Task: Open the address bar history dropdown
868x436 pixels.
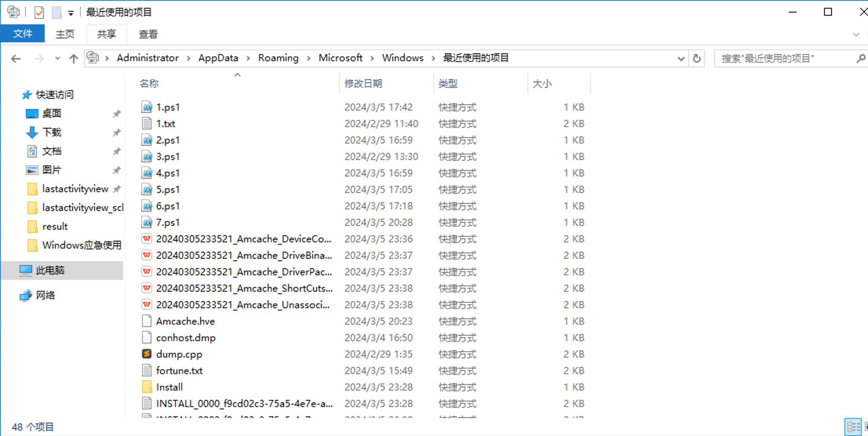Action: pos(680,58)
